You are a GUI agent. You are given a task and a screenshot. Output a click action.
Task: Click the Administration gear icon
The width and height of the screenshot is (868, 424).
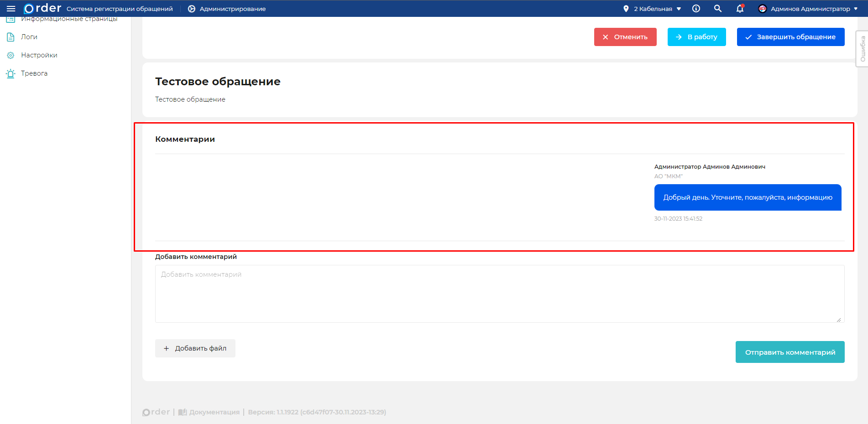(x=192, y=9)
